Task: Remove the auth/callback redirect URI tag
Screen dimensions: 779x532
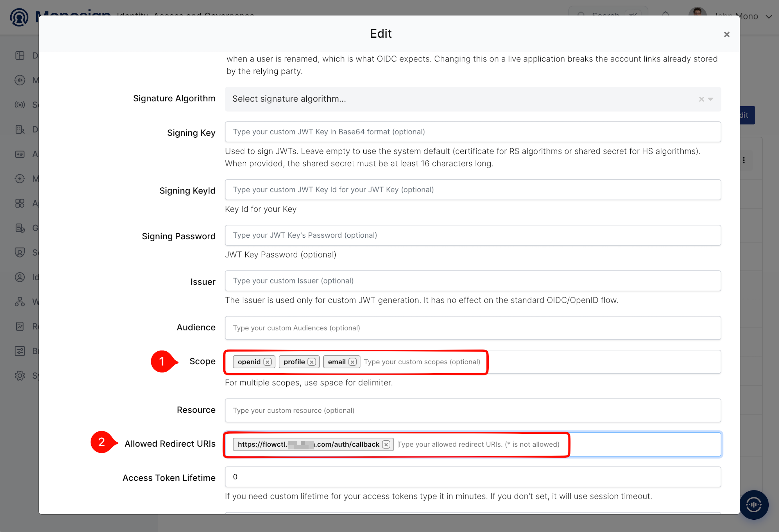Action: coord(386,445)
